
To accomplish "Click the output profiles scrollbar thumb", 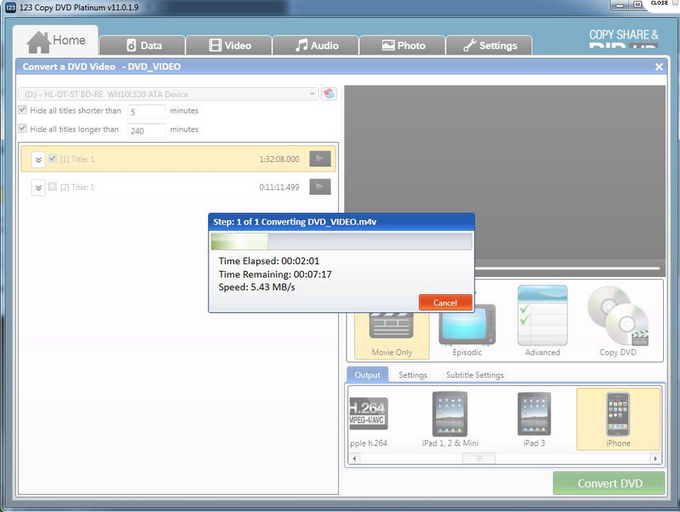I will click(x=479, y=458).
